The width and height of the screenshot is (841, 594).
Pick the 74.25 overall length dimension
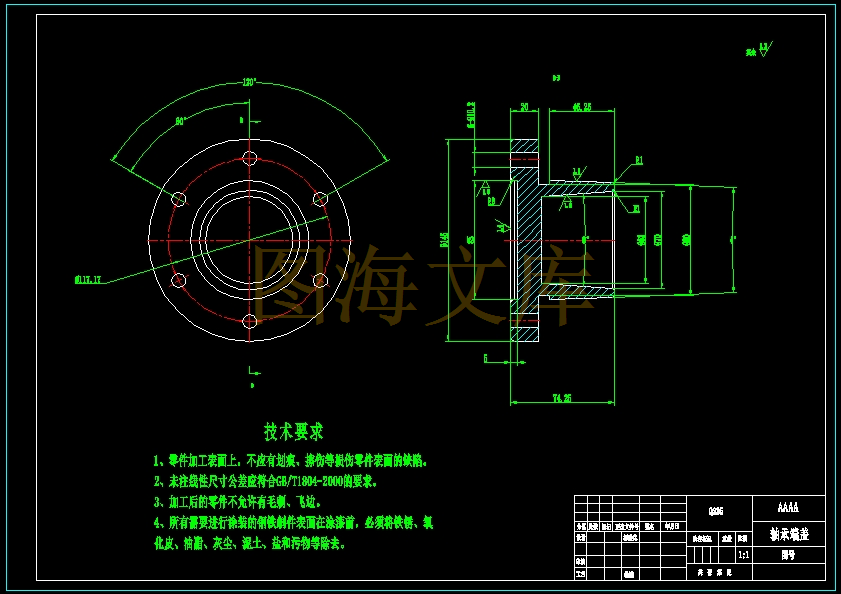coord(562,398)
